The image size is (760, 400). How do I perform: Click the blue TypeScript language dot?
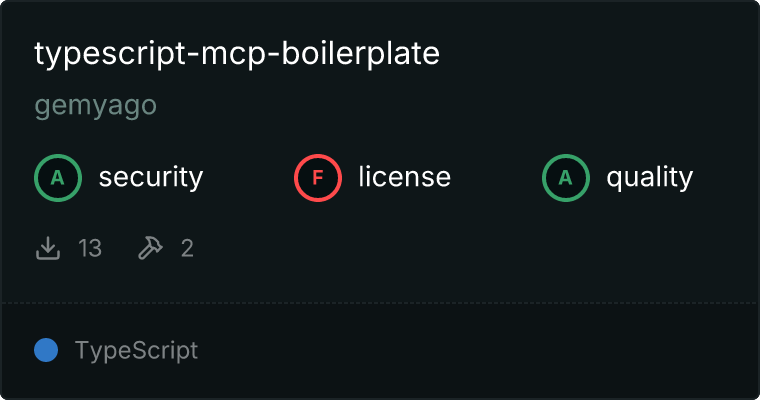(x=46, y=350)
